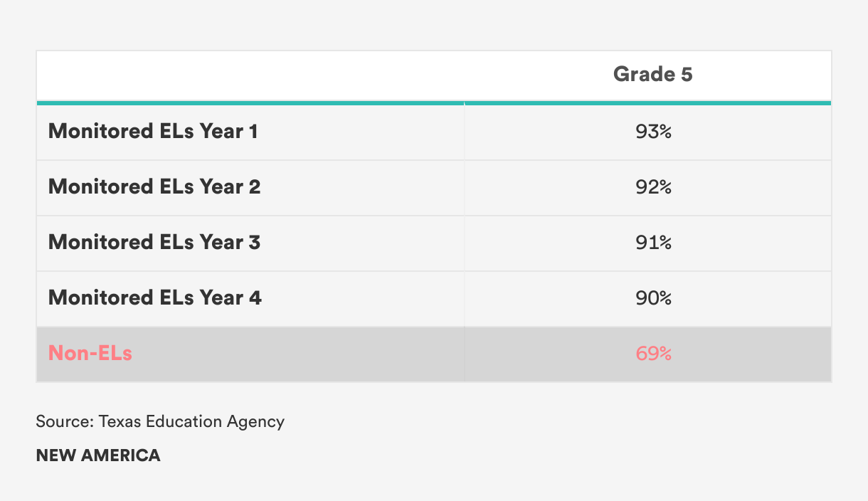
Task: Click the word Texas in source line
Action: click(120, 421)
